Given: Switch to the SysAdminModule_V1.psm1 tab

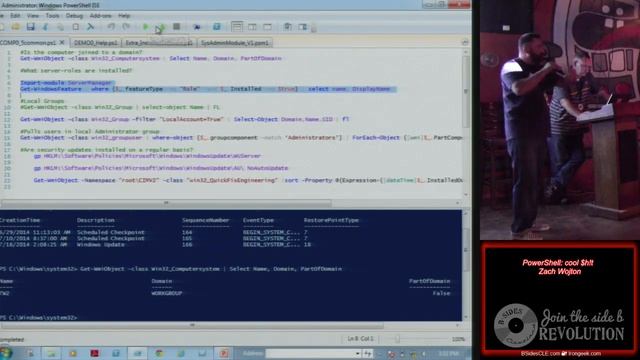Looking at the screenshot, I should 235,43.
